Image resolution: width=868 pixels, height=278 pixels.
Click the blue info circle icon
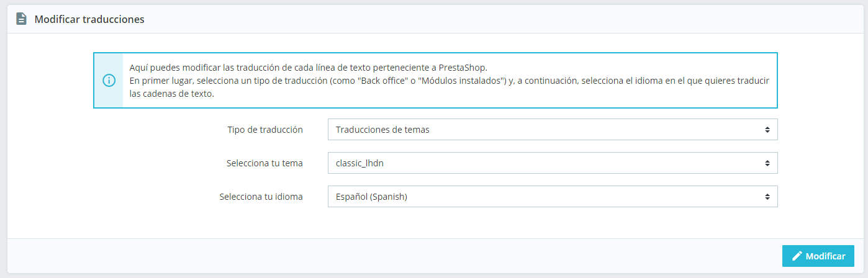[109, 81]
